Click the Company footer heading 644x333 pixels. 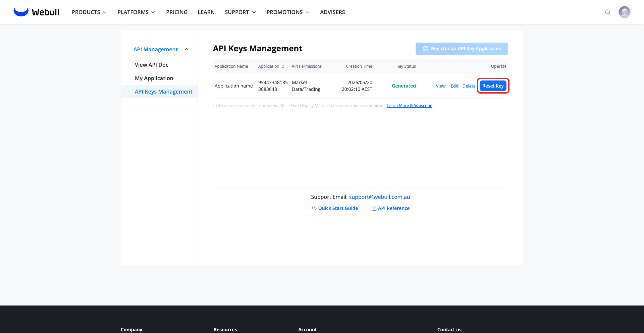(131, 330)
